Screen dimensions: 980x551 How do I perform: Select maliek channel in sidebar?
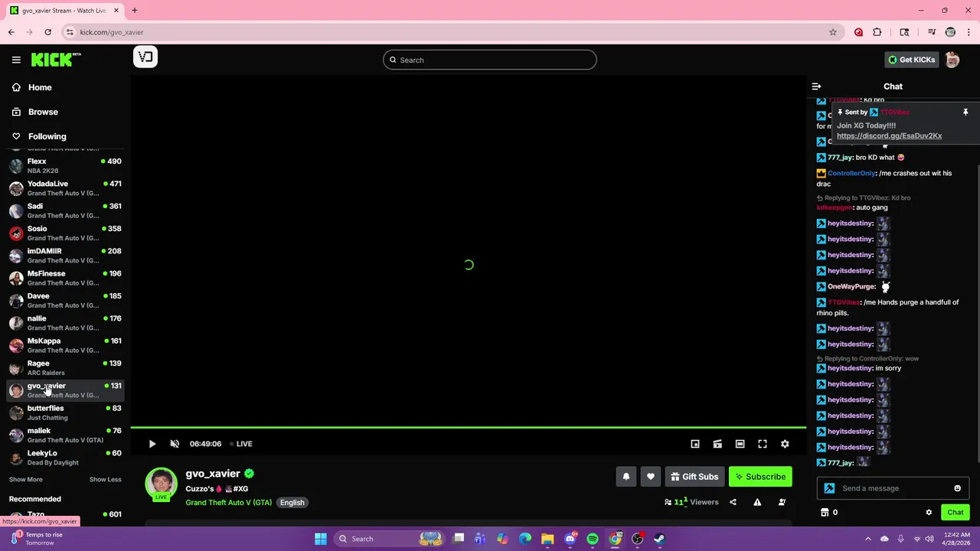coord(65,435)
